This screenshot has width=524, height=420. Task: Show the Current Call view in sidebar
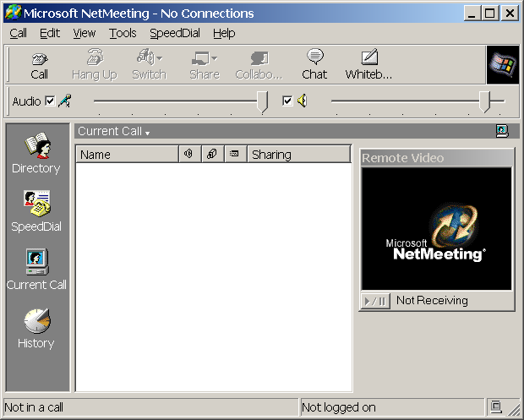(x=35, y=270)
